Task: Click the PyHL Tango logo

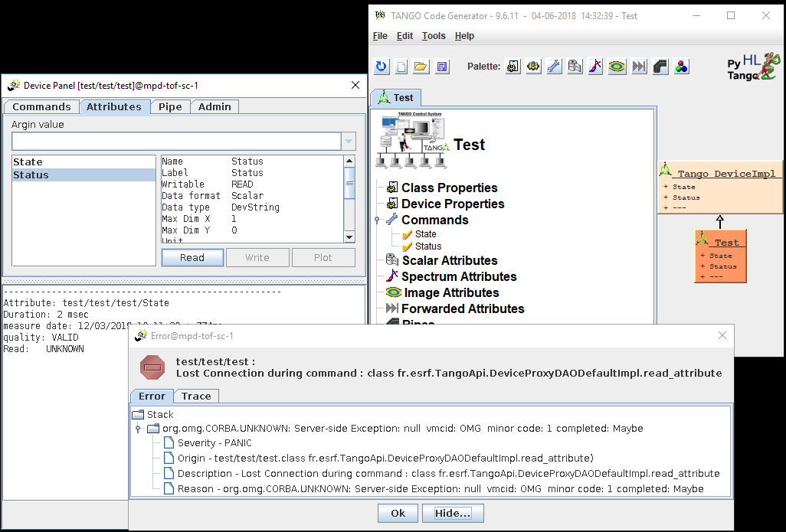Action: (x=754, y=67)
